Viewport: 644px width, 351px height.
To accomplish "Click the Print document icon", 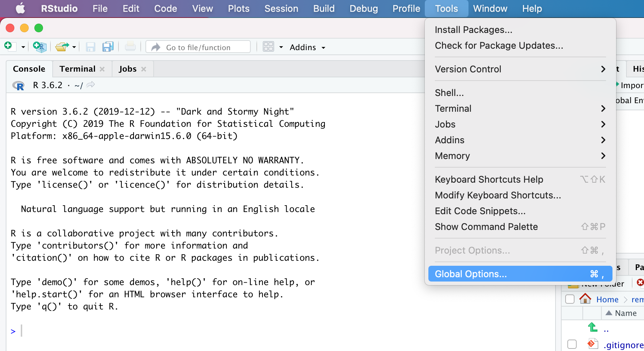I will click(x=130, y=47).
